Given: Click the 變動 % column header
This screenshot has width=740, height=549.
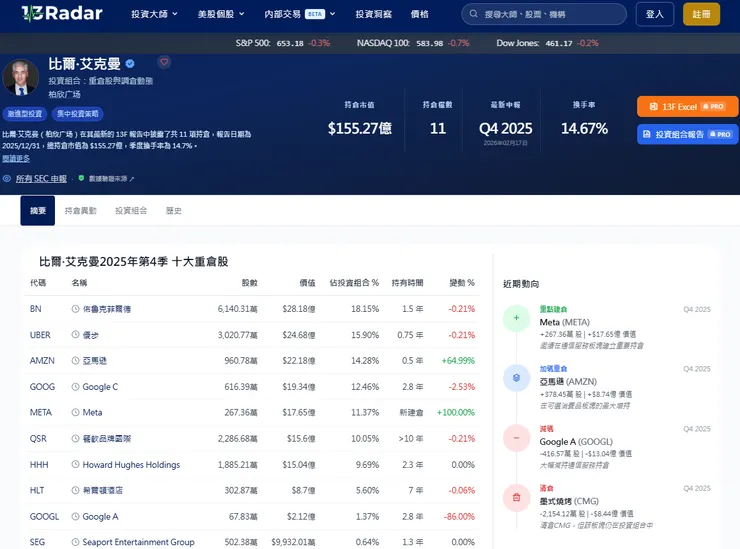Looking at the screenshot, I should [462, 283].
